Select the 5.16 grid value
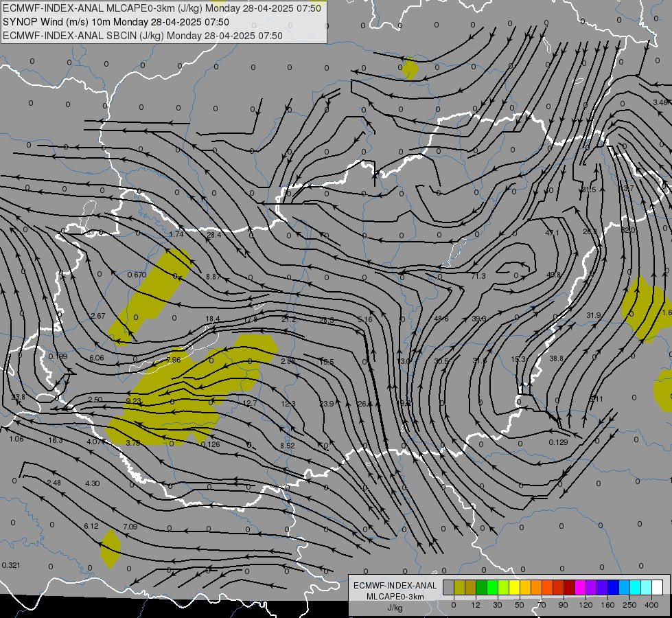The image size is (672, 618). [365, 319]
